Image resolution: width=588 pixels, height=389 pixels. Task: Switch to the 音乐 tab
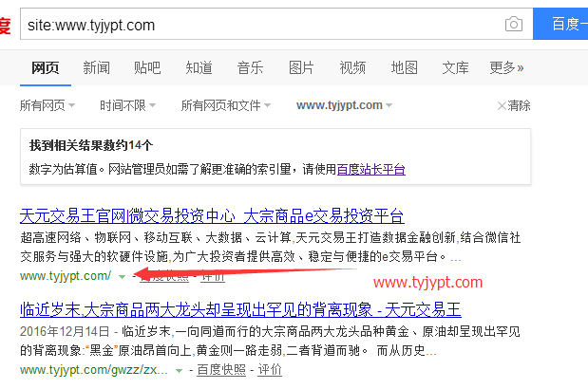point(250,67)
